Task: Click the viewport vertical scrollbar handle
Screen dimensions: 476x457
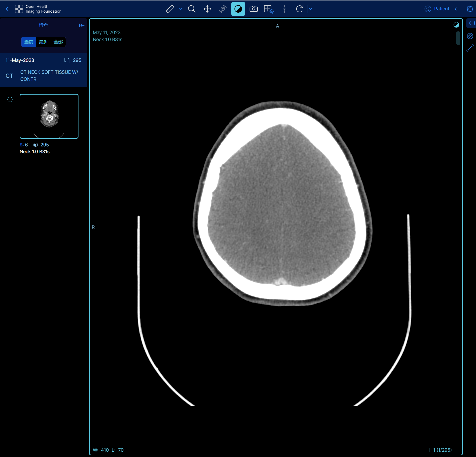Action: click(458, 38)
